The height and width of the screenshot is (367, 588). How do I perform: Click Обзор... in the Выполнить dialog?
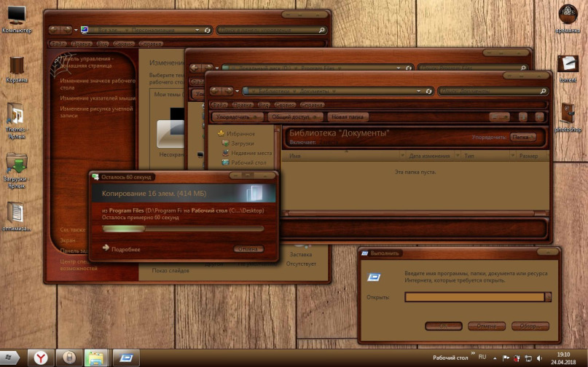coord(530,326)
